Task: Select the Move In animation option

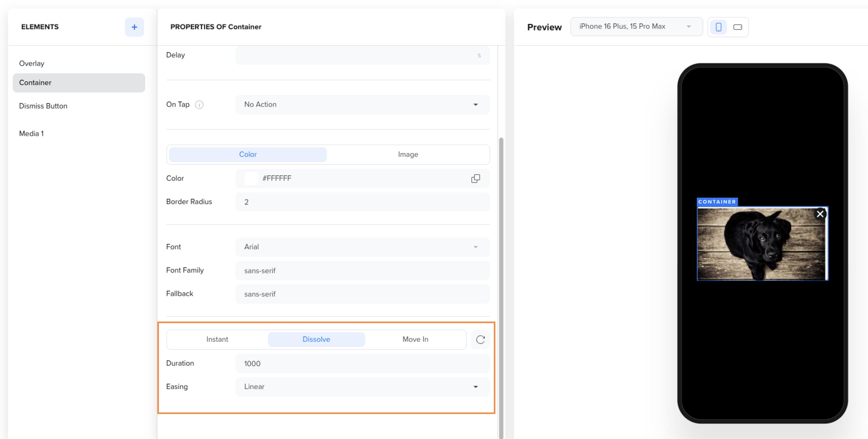Action: click(x=415, y=339)
